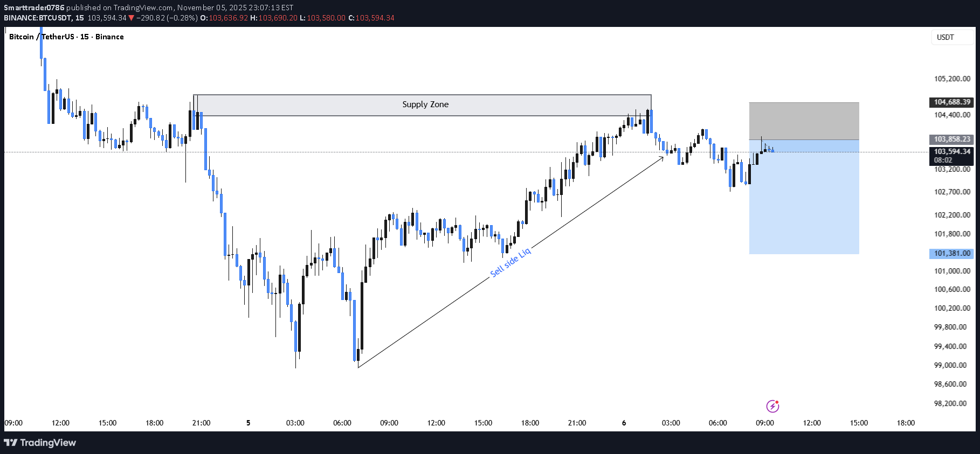980x454 pixels.
Task: Click the TradingView logo at bottom left
Action: 40,443
